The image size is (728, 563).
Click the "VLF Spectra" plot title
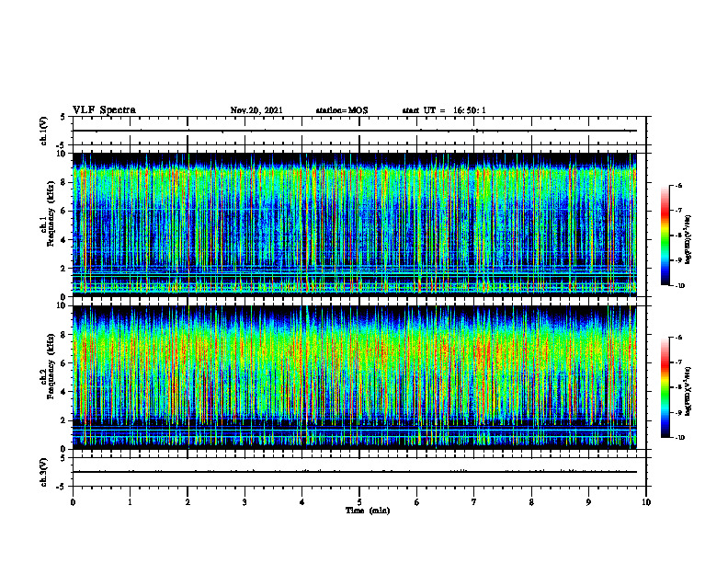pyautogui.click(x=104, y=110)
